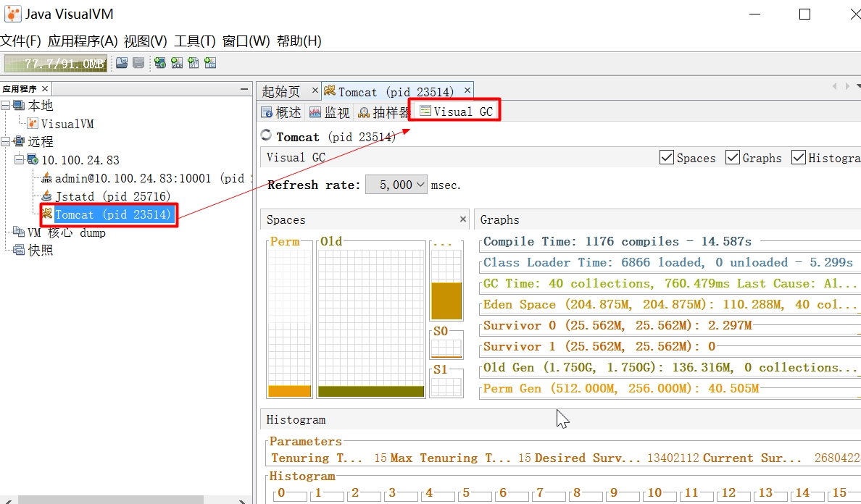Image resolution: width=861 pixels, height=504 pixels.
Task: Click the greyed-out Save toolbar icon
Action: point(138,63)
